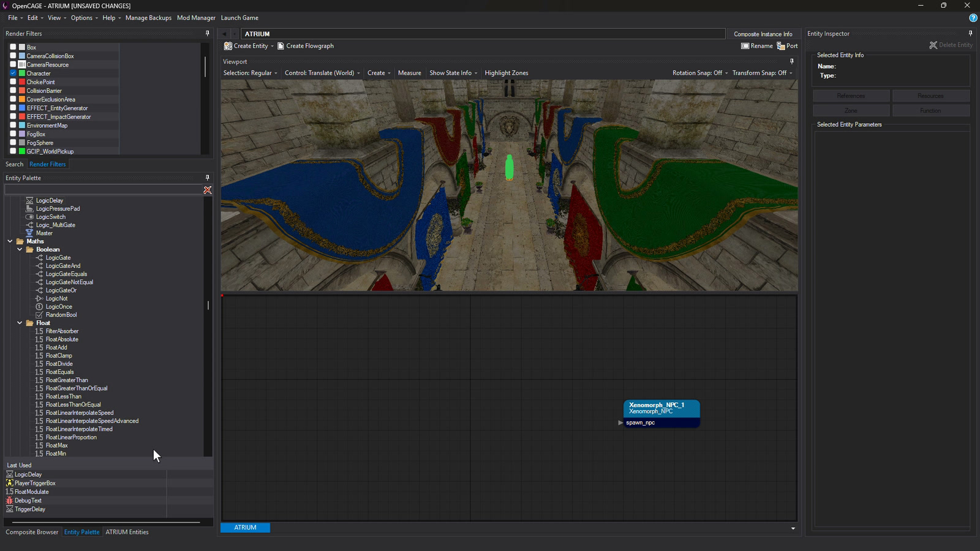Viewport: 980px width, 551px height.
Task: Click the Rename icon in composite toolbar
Action: tap(745, 46)
